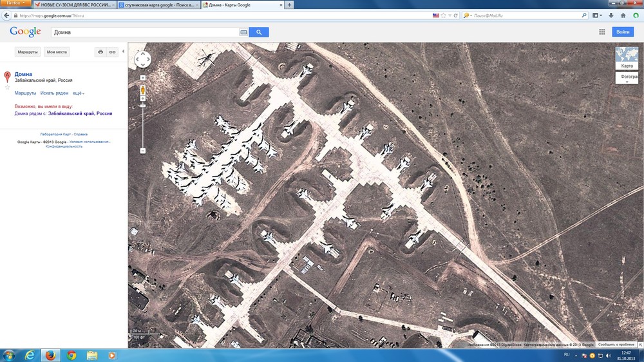Get the map link via chain icon

(x=112, y=52)
